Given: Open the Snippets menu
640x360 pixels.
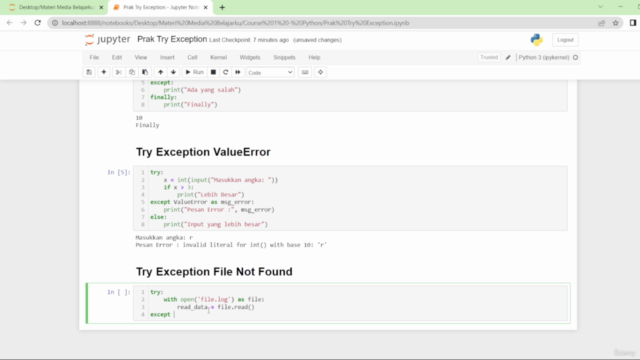Looking at the screenshot, I should click(284, 58).
